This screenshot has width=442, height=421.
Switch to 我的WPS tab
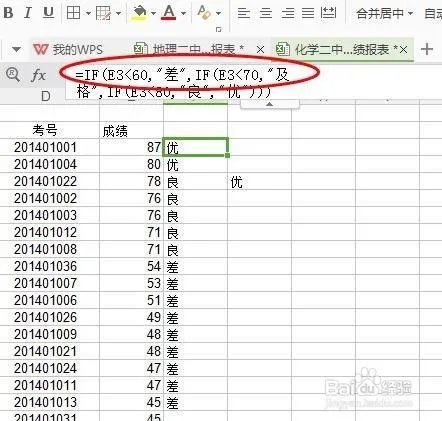point(68,49)
